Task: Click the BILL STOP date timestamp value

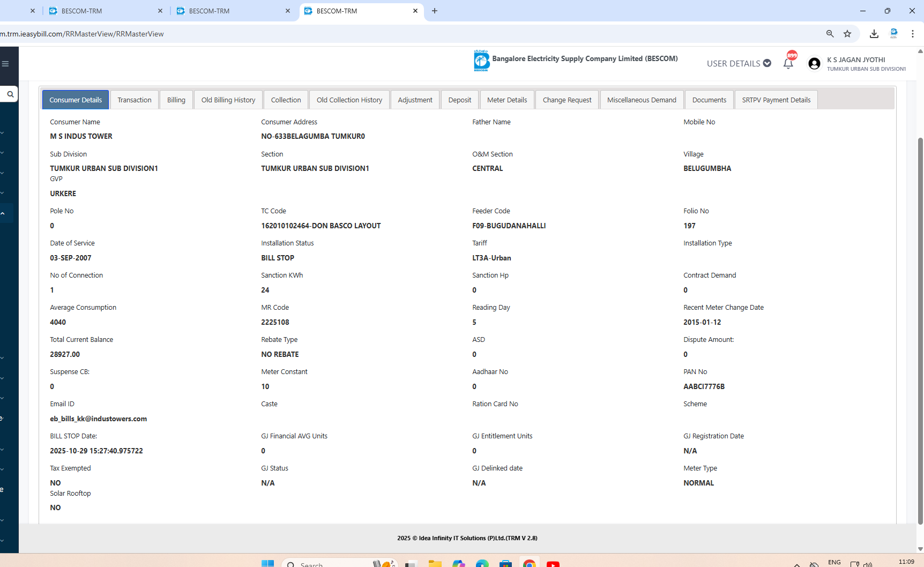Action: coord(96,451)
